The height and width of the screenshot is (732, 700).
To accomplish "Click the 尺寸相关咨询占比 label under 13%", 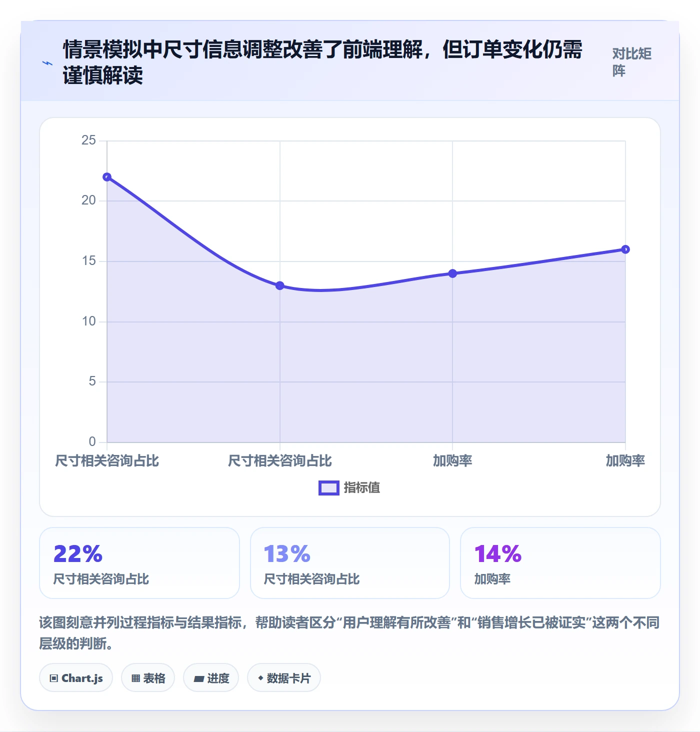I will pyautogui.click(x=311, y=579).
